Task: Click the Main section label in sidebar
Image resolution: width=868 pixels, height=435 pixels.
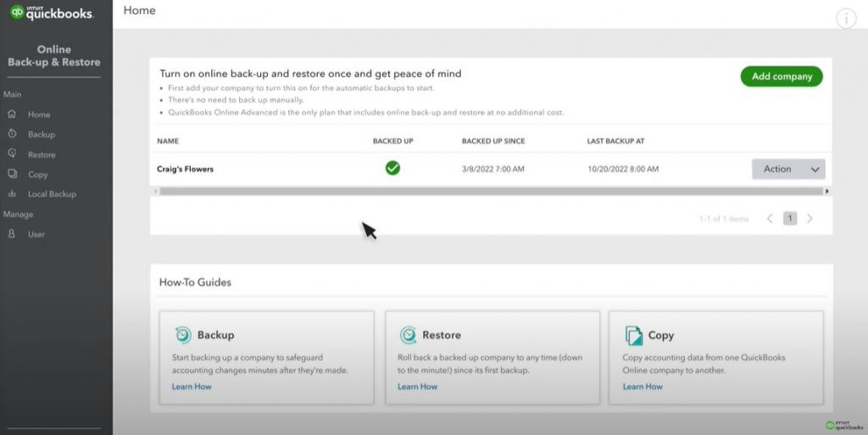Action: pos(12,95)
